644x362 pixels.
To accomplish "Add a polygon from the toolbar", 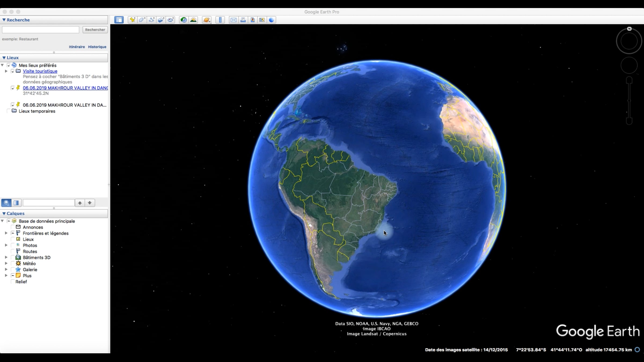I will point(142,20).
